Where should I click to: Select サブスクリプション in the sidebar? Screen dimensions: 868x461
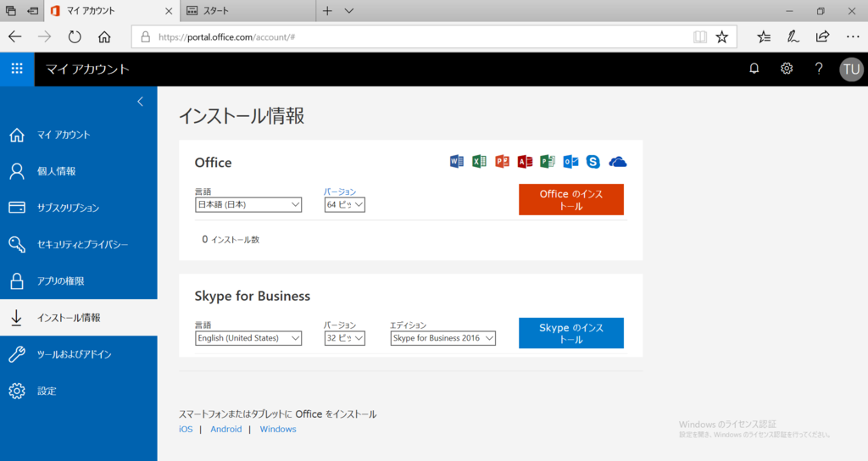click(79, 208)
